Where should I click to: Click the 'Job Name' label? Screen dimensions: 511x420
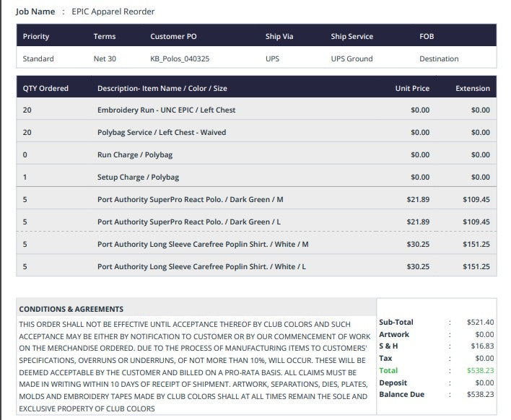(x=35, y=12)
